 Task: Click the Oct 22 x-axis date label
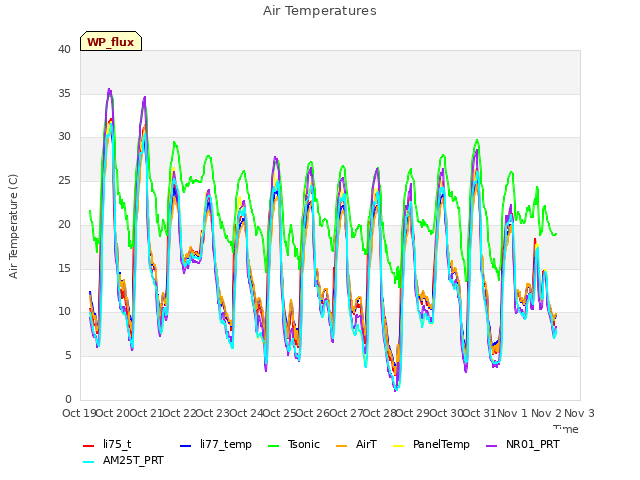point(179,413)
